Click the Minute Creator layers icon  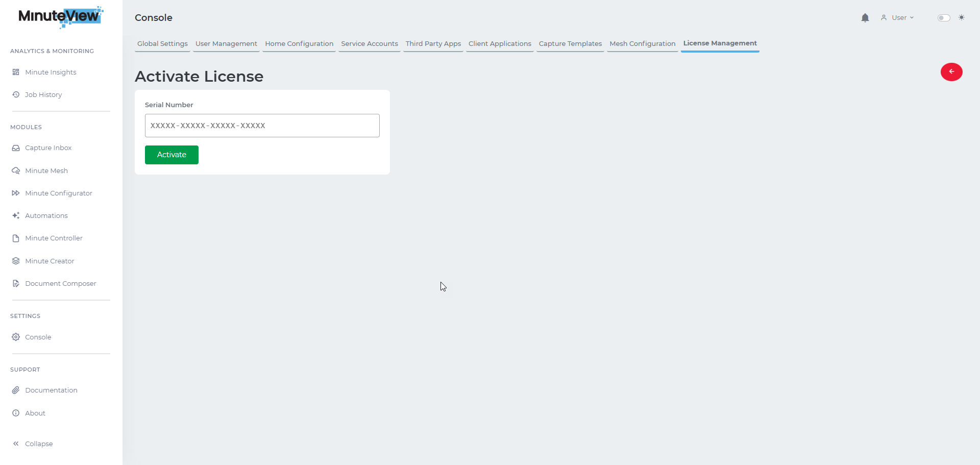click(x=16, y=261)
